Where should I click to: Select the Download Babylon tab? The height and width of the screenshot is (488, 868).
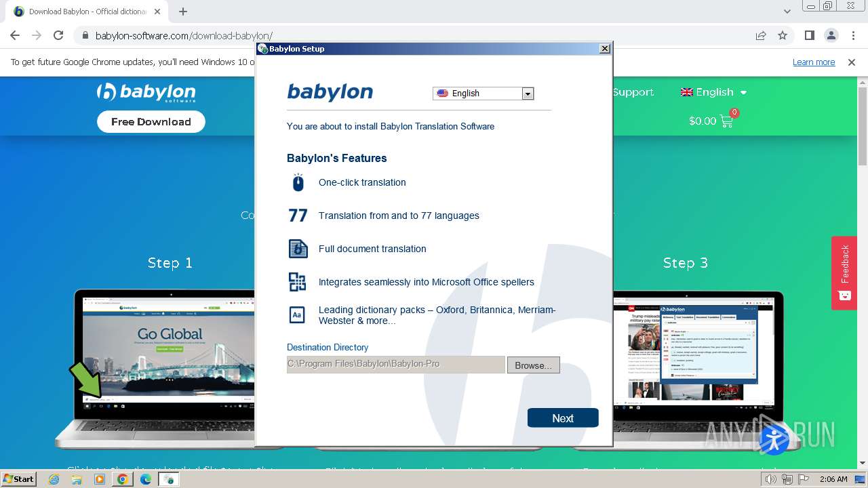[88, 12]
